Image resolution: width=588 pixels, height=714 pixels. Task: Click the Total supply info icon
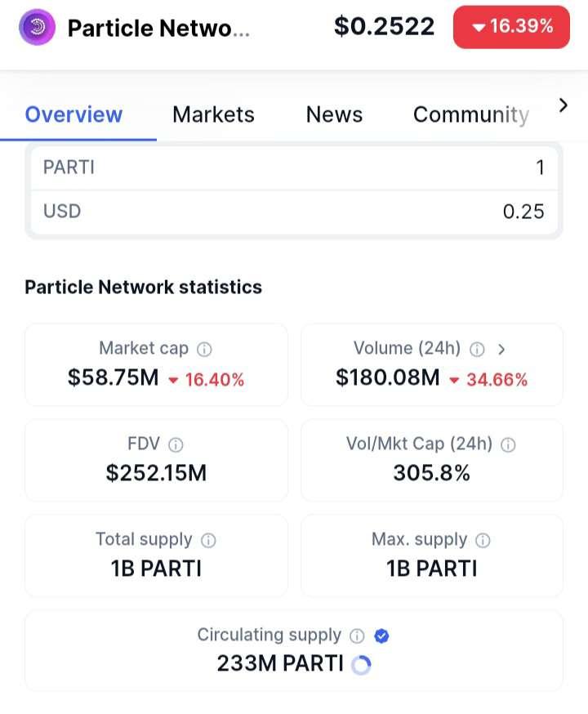pos(208,541)
